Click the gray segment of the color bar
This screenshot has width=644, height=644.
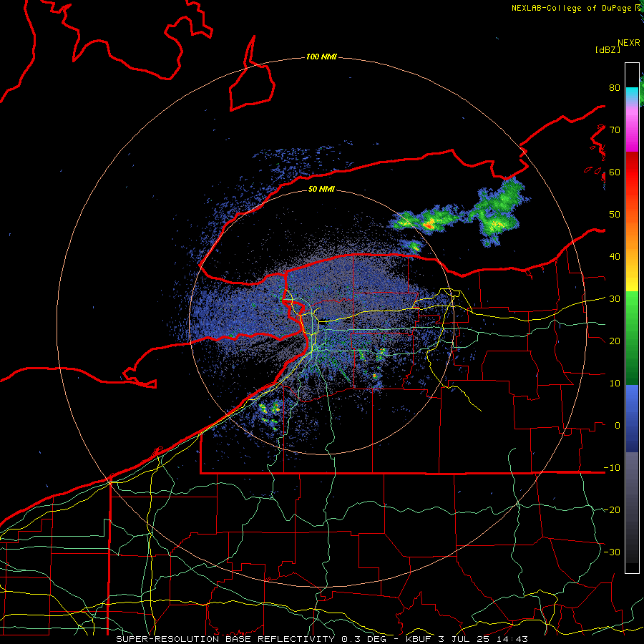tap(632, 484)
